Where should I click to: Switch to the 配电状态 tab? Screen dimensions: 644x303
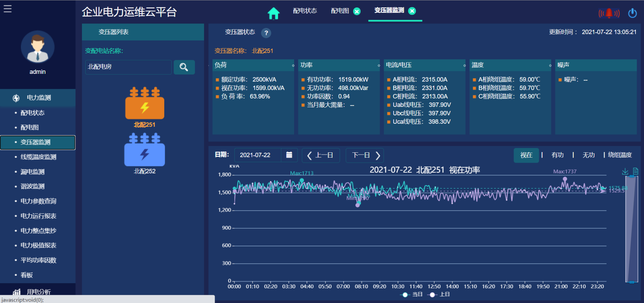pos(305,11)
